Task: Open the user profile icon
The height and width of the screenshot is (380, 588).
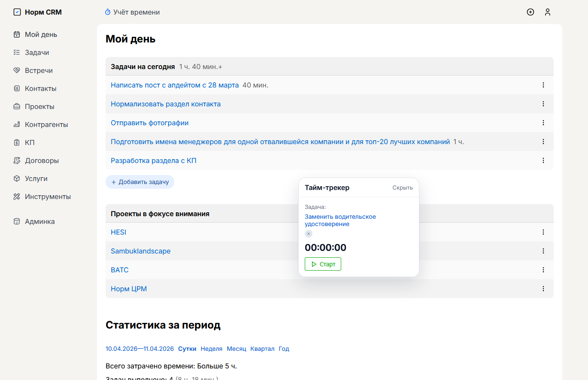Action: pyautogui.click(x=548, y=12)
